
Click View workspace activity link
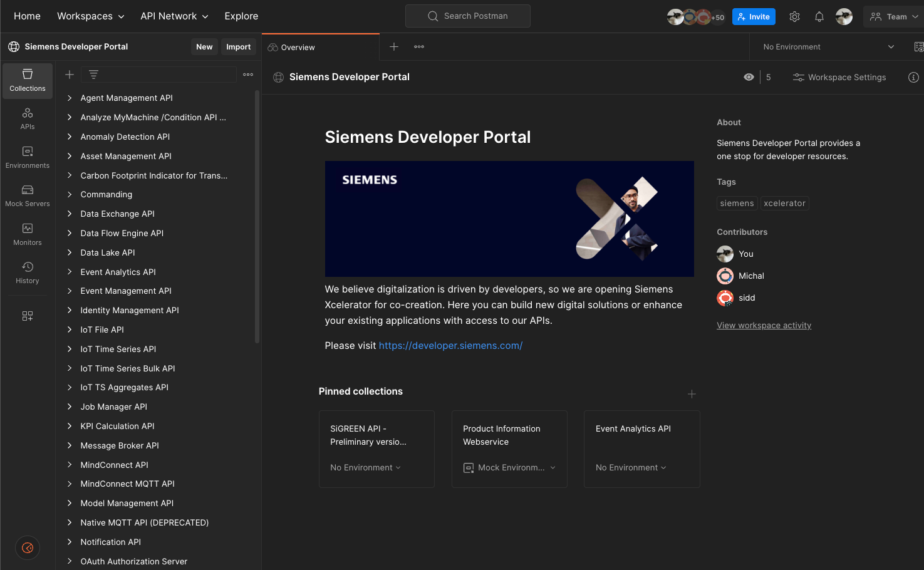(x=764, y=326)
